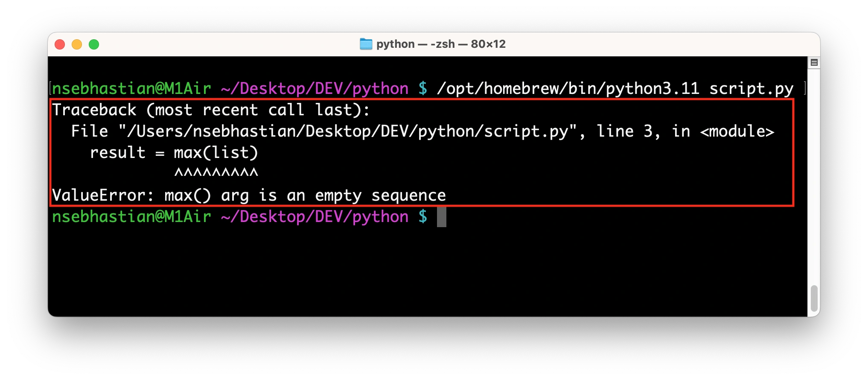Click the "ValueError: max() arg is an empty sequence" line
Image resolution: width=868 pixels, height=380 pixels.
[x=249, y=196]
